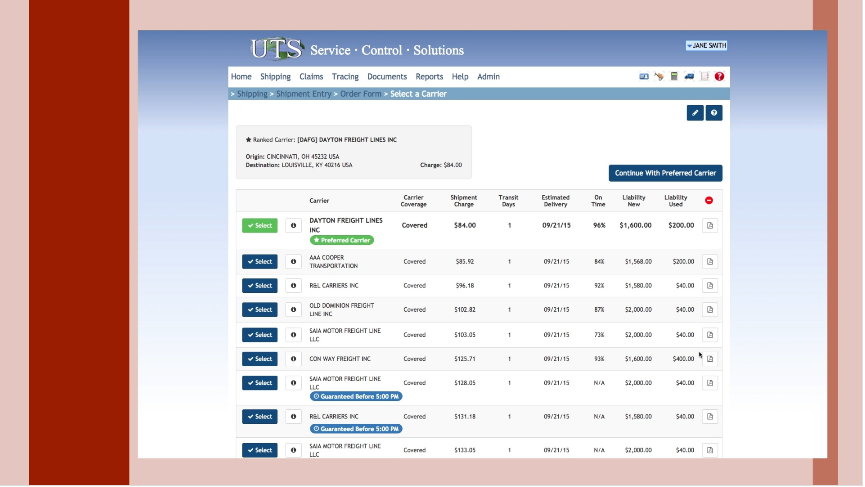The height and width of the screenshot is (487, 865).
Task: Click the Liability Used column header
Action: tap(676, 201)
